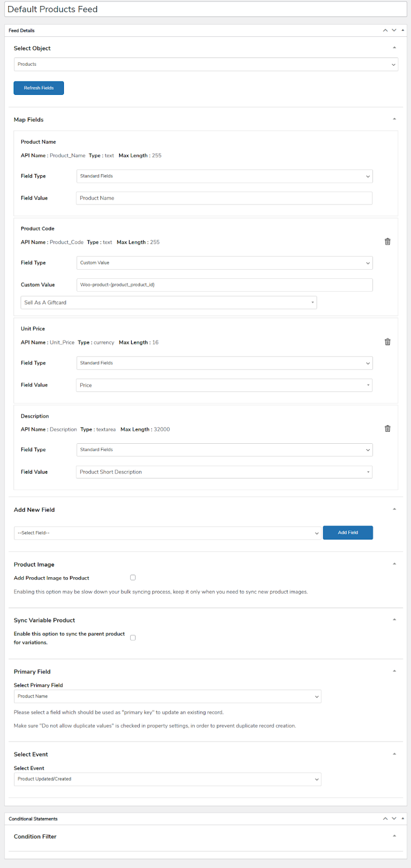The height and width of the screenshot is (868, 411).
Task: Delete the Description field mapping
Action: pyautogui.click(x=387, y=429)
